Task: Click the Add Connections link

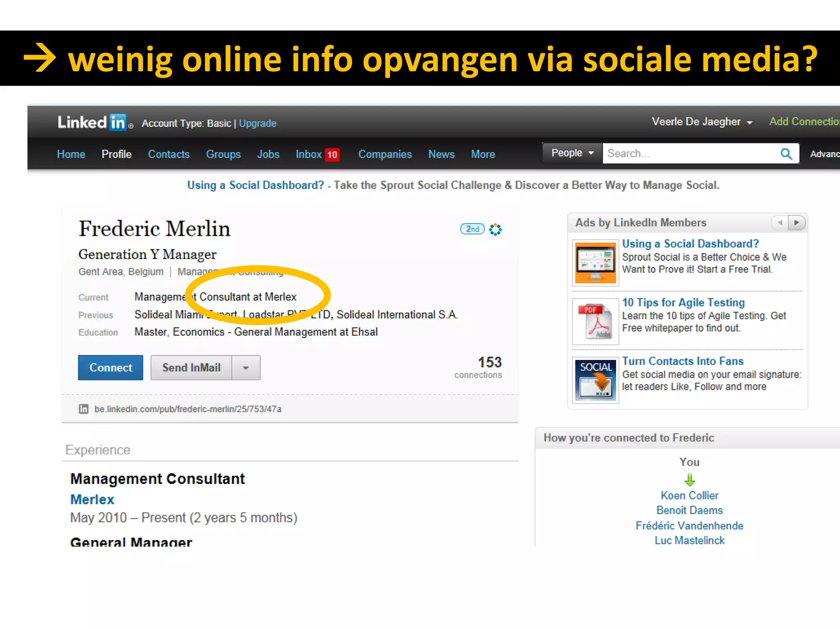Action: [804, 121]
